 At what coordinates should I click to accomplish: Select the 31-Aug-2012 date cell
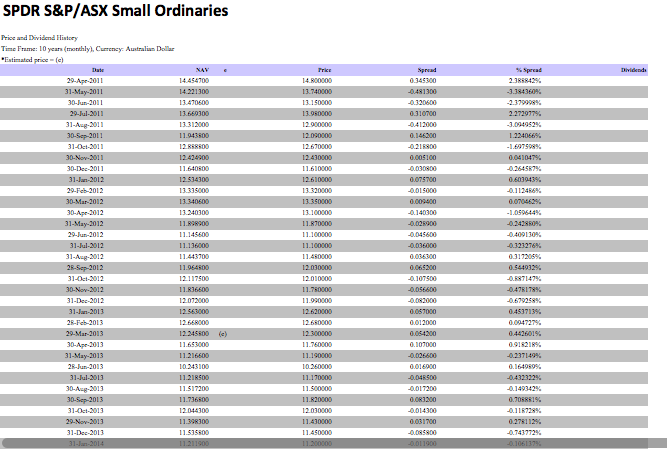84,257
